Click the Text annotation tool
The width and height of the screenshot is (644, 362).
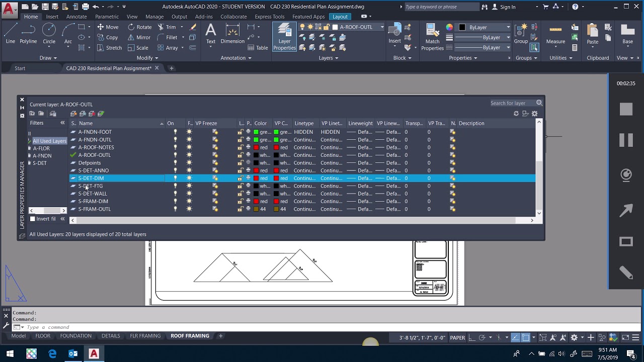(211, 34)
